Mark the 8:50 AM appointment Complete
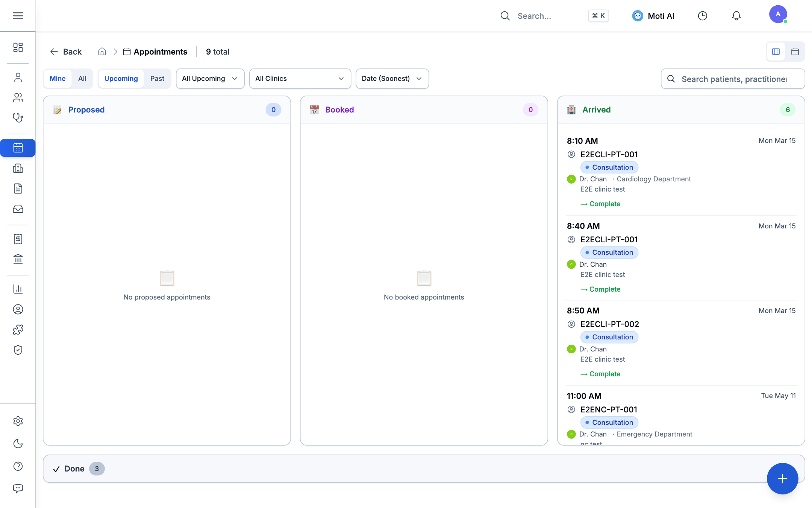Image resolution: width=812 pixels, height=508 pixels. click(x=600, y=374)
